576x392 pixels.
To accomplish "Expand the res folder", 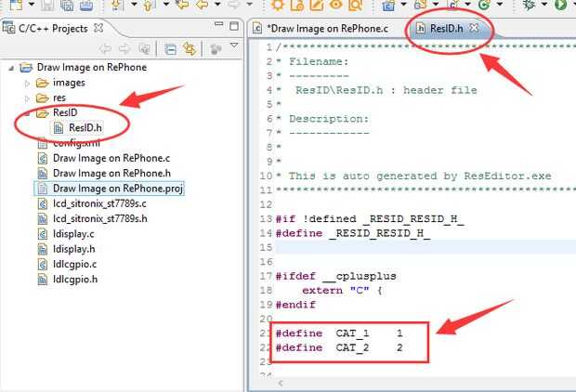I will (27, 98).
